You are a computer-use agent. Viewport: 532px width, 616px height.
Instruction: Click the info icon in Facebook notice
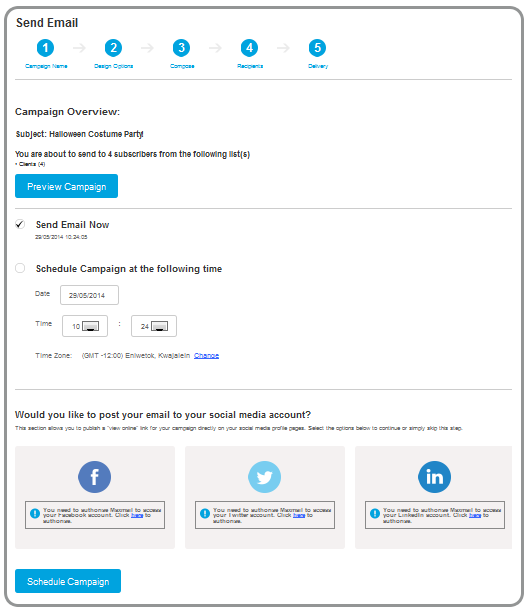pyautogui.click(x=35, y=513)
